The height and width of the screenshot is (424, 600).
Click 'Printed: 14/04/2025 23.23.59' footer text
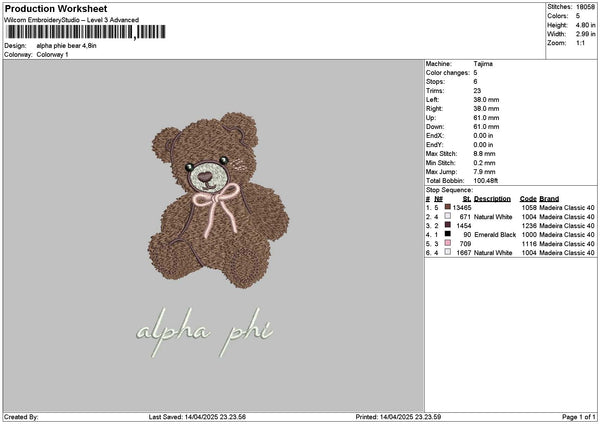click(398, 417)
